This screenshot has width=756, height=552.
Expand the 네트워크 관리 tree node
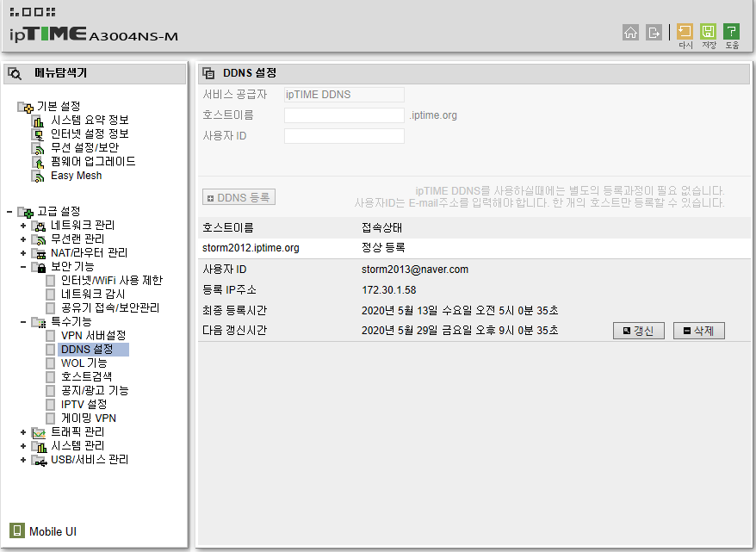click(23, 226)
